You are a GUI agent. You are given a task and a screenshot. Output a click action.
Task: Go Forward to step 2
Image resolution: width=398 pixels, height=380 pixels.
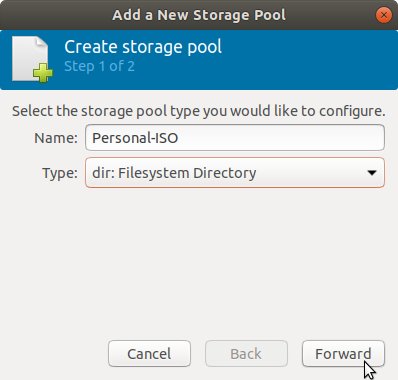pos(343,354)
